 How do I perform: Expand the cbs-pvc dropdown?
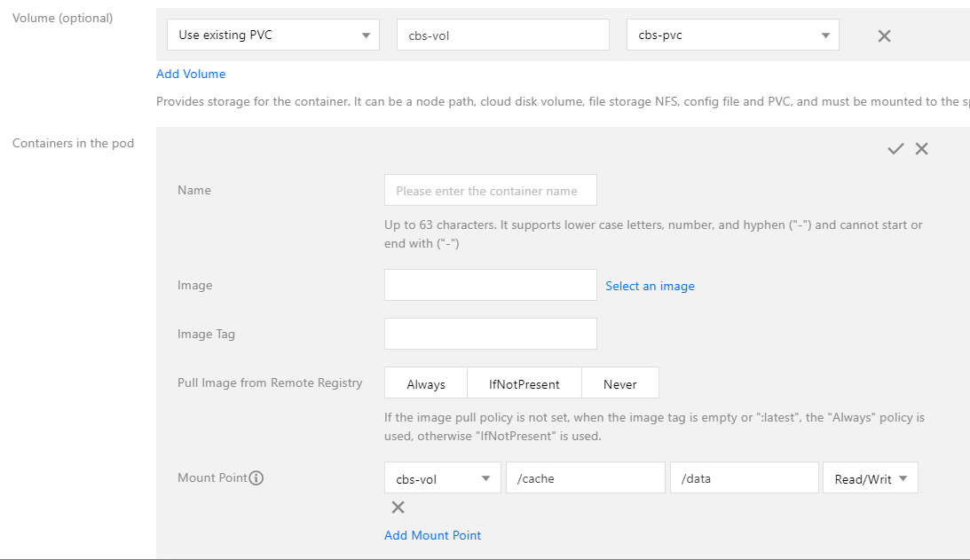coord(732,35)
